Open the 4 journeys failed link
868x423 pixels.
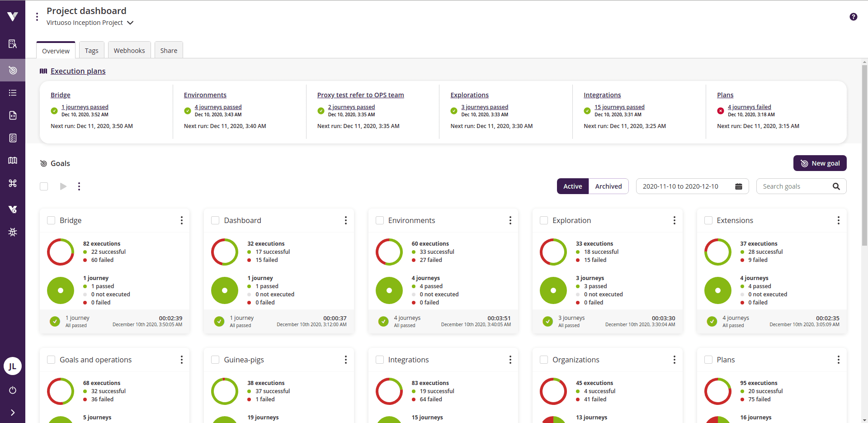coord(750,107)
